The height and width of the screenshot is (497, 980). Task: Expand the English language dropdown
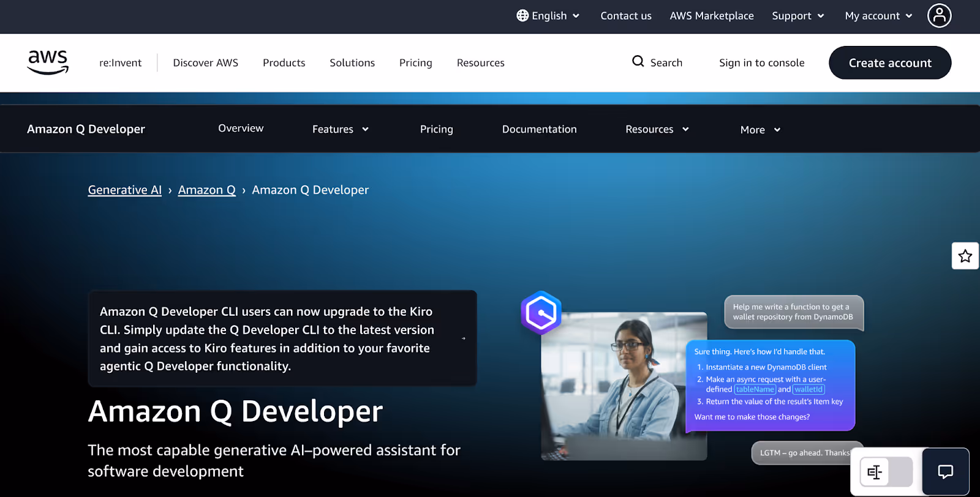click(x=548, y=16)
